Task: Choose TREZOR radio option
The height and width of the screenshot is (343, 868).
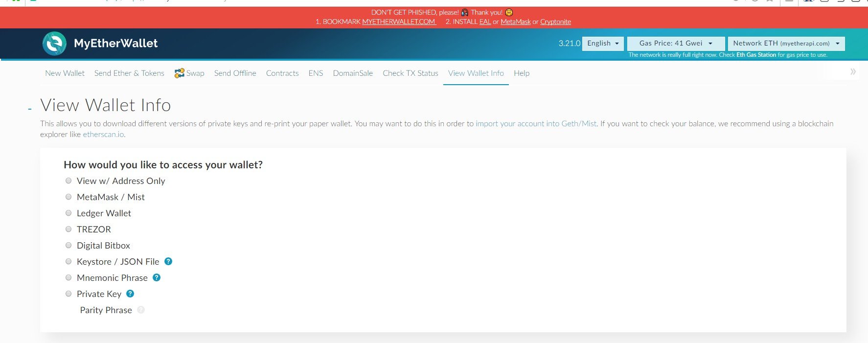Action: coord(69,229)
